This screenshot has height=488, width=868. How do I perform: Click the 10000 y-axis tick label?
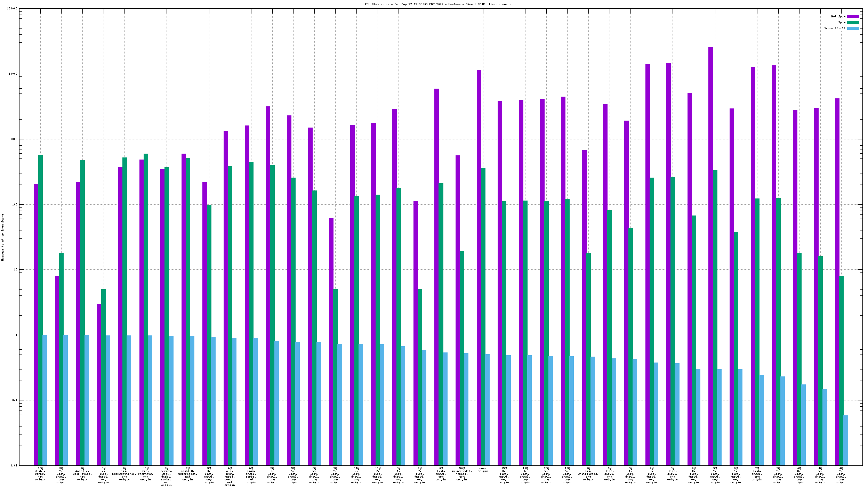pos(13,74)
